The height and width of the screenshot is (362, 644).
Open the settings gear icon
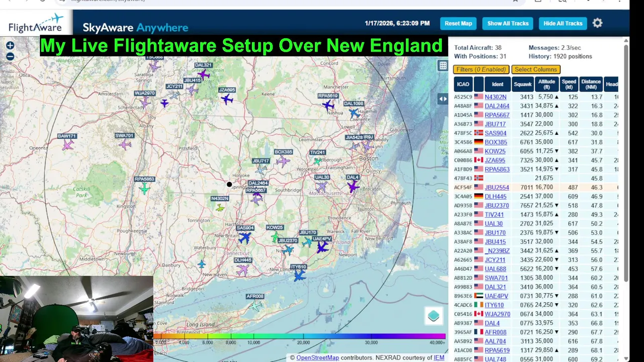(597, 23)
